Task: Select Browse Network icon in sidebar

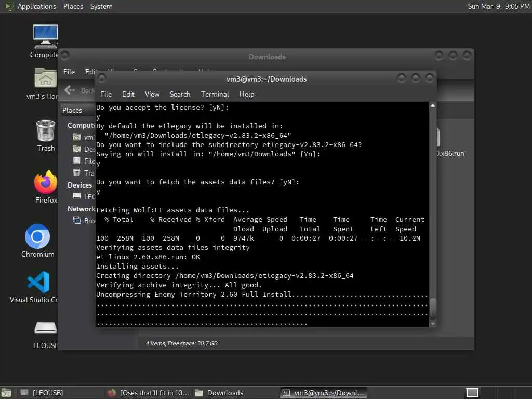Action: [77, 220]
